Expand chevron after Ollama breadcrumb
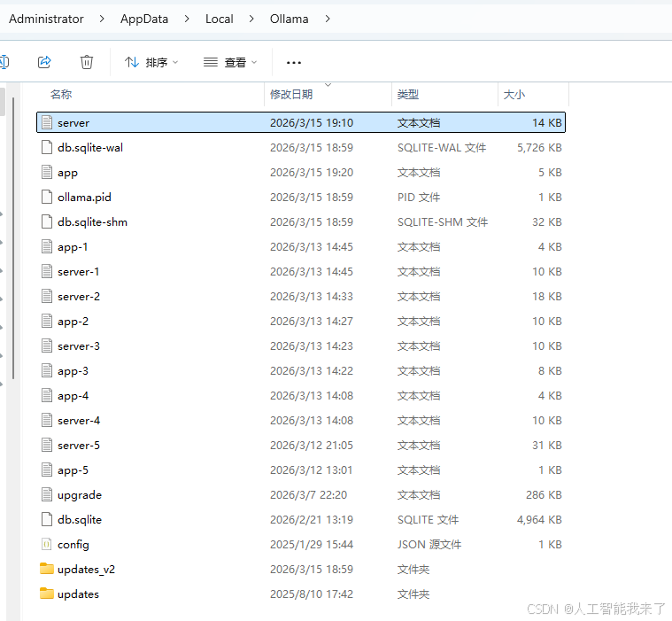 click(x=328, y=19)
